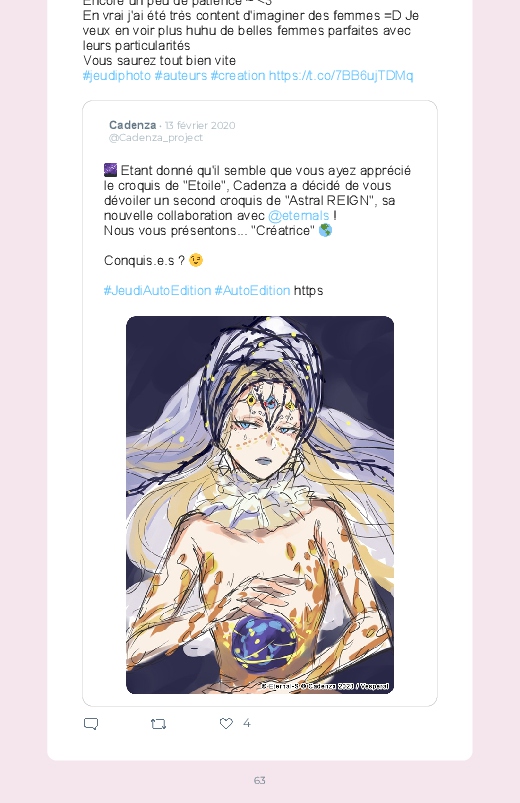520x803 pixels.
Task: Open the Créatrice illustration image
Action: point(260,505)
